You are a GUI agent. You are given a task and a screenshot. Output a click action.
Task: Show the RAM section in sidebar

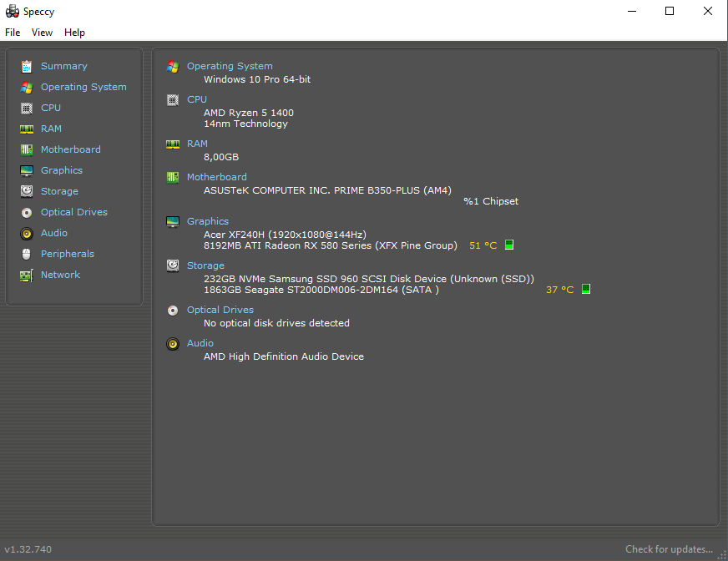tap(51, 129)
